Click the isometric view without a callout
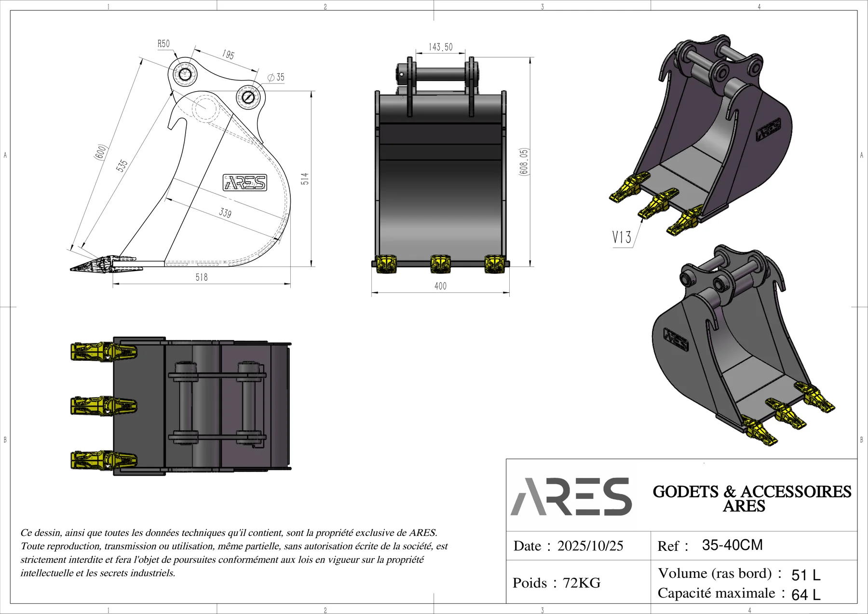Screen dimensions: 868x614 744,345
